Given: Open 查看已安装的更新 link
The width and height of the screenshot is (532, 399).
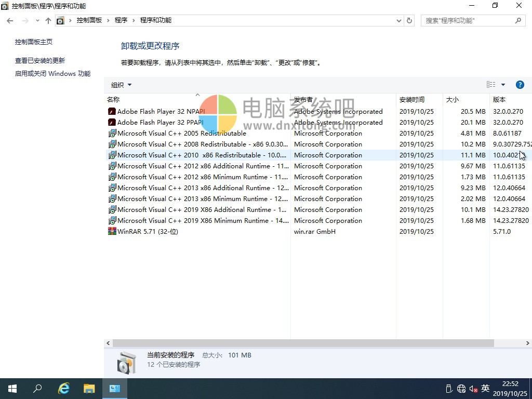Looking at the screenshot, I should (40, 60).
